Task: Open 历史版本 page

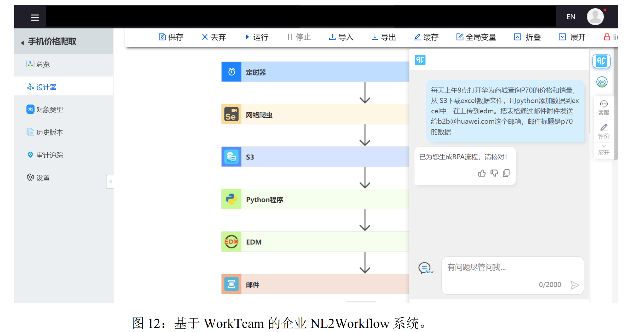Action: (x=45, y=132)
